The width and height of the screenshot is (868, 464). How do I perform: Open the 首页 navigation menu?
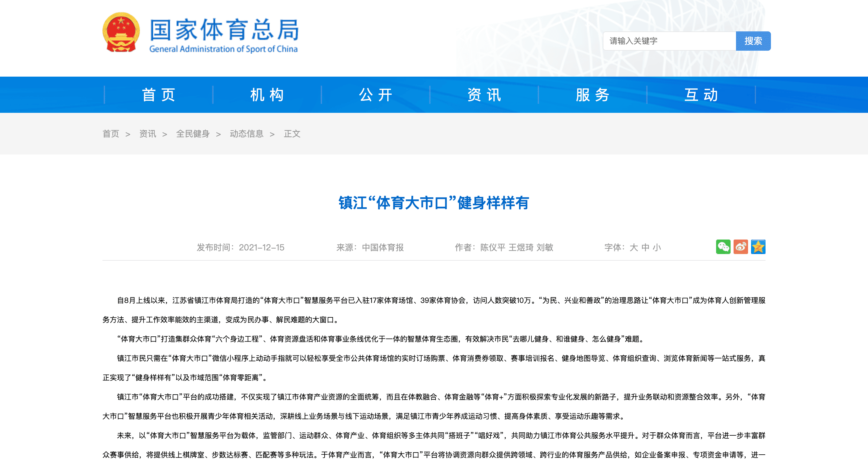159,95
